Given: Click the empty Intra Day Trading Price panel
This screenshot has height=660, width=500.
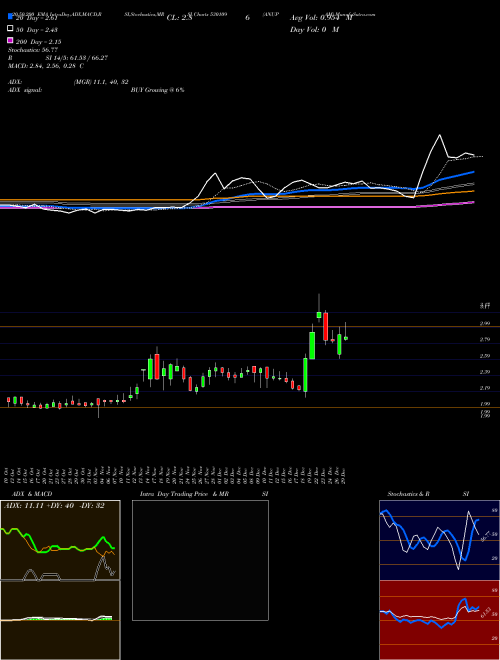Looking at the screenshot, I should [200, 560].
